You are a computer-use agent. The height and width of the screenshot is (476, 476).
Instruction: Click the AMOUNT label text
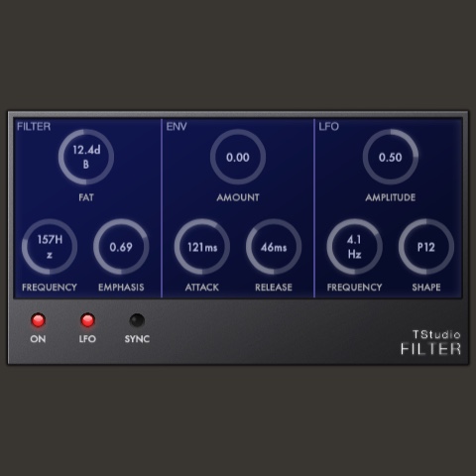pyautogui.click(x=238, y=197)
